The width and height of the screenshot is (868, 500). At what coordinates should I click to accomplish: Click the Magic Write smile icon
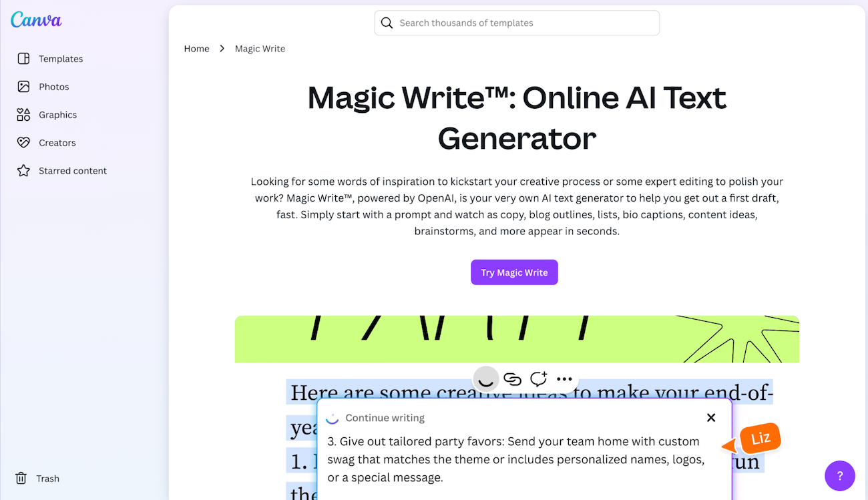[x=486, y=379]
